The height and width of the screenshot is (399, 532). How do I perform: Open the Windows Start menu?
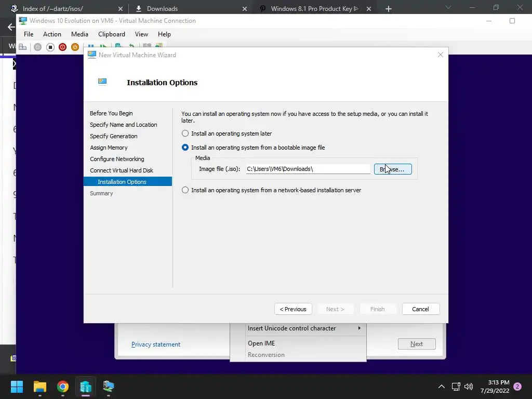pos(17,387)
